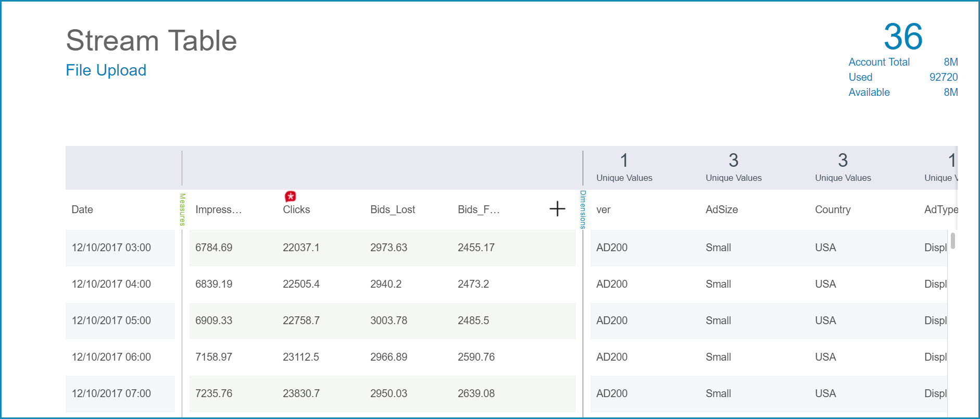Click the Account Total label

[879, 62]
